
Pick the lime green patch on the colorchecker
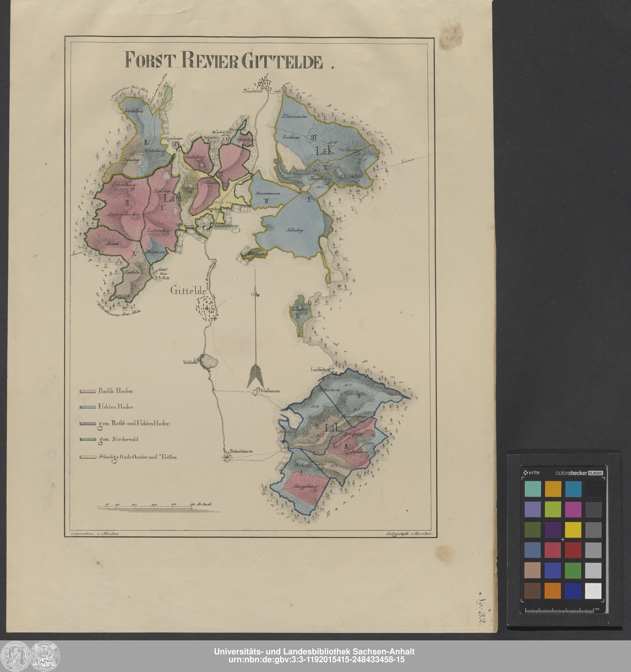[553, 509]
